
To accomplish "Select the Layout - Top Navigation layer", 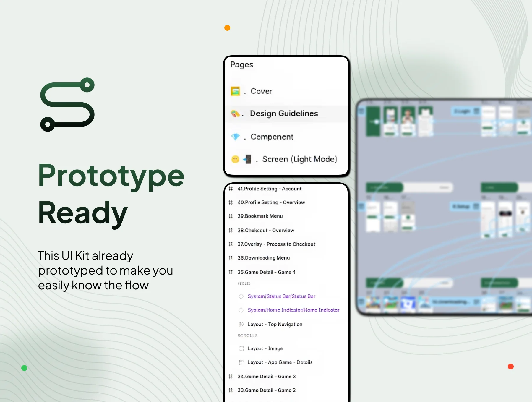I will click(x=275, y=324).
